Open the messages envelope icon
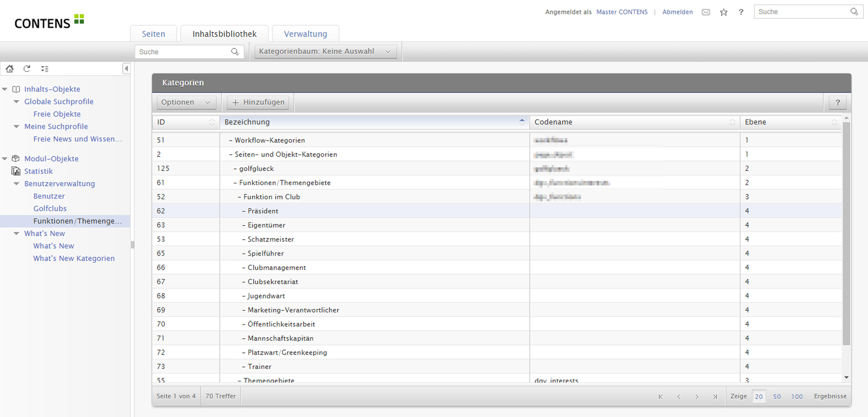Viewport: 868px width, 417px height. tap(706, 12)
